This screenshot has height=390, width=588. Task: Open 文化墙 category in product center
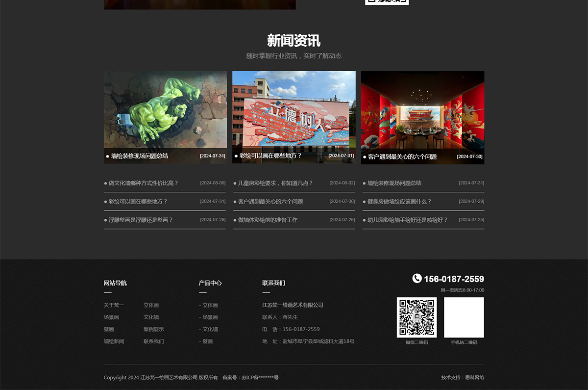point(210,329)
